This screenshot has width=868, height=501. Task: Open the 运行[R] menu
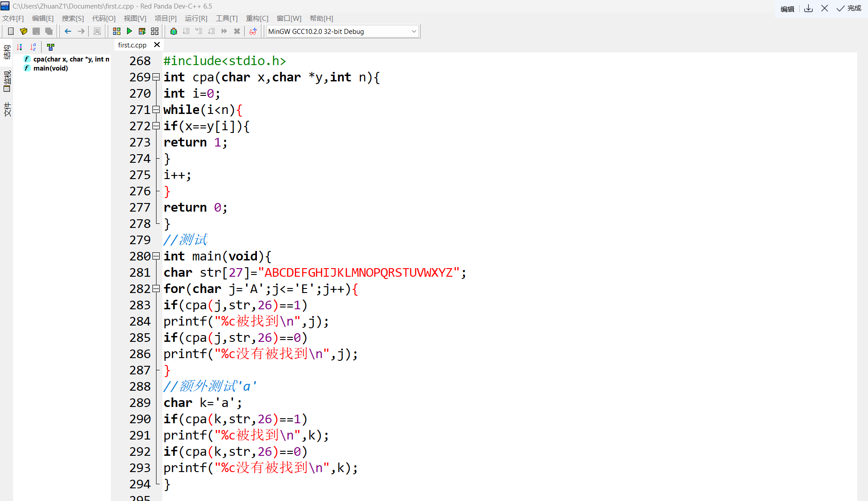point(196,19)
